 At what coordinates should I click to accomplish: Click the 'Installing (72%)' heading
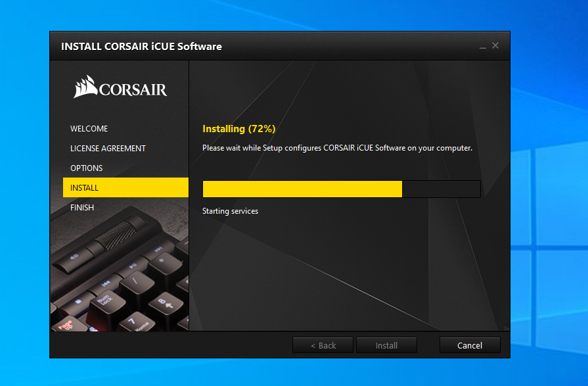pyautogui.click(x=239, y=129)
